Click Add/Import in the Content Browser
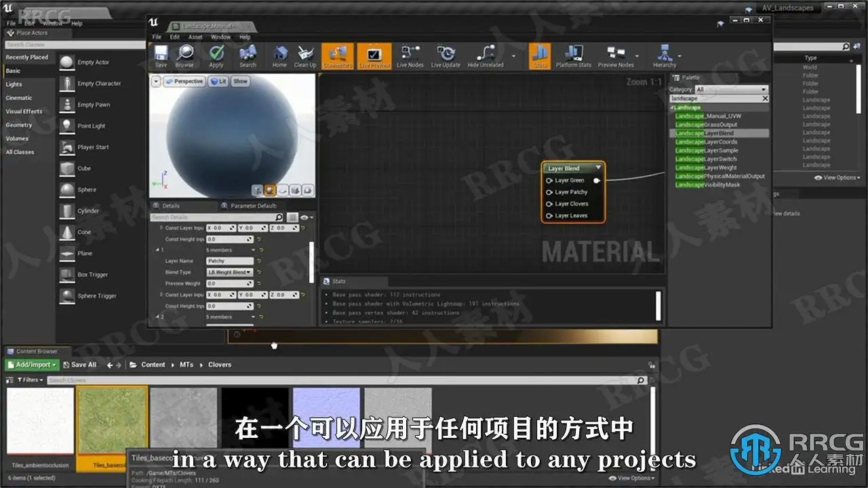Image resolution: width=868 pixels, height=488 pixels. click(32, 365)
